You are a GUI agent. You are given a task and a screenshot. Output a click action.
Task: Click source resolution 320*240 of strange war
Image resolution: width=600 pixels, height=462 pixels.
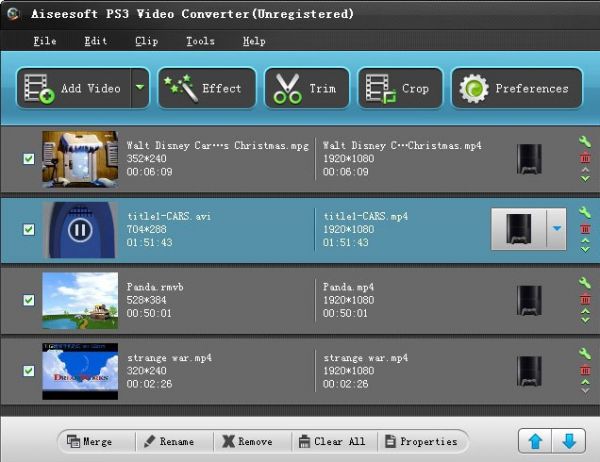(x=146, y=371)
